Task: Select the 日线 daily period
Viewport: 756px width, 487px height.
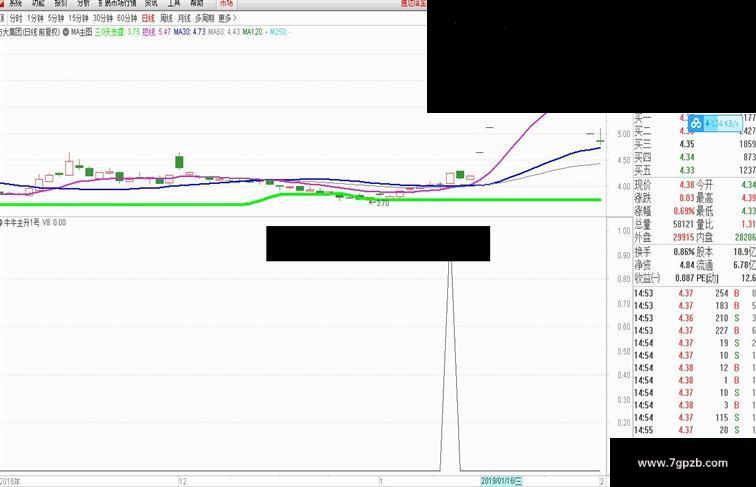Action: coord(148,18)
